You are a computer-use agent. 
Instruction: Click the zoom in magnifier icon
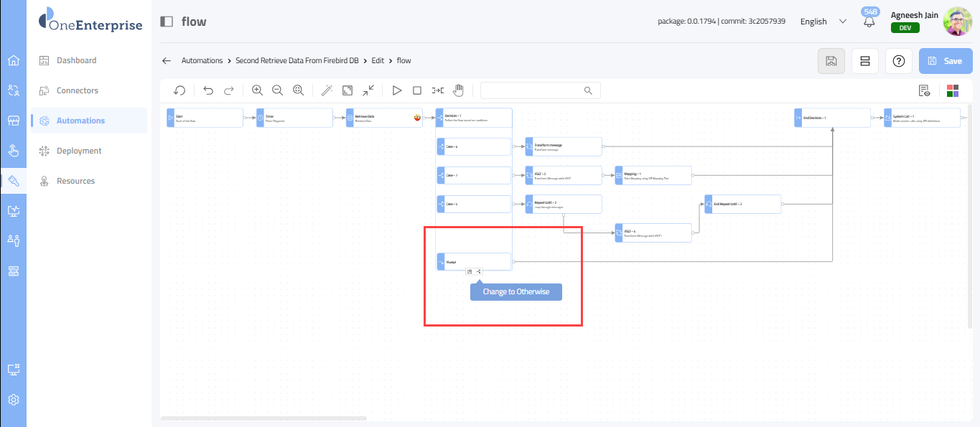(257, 90)
